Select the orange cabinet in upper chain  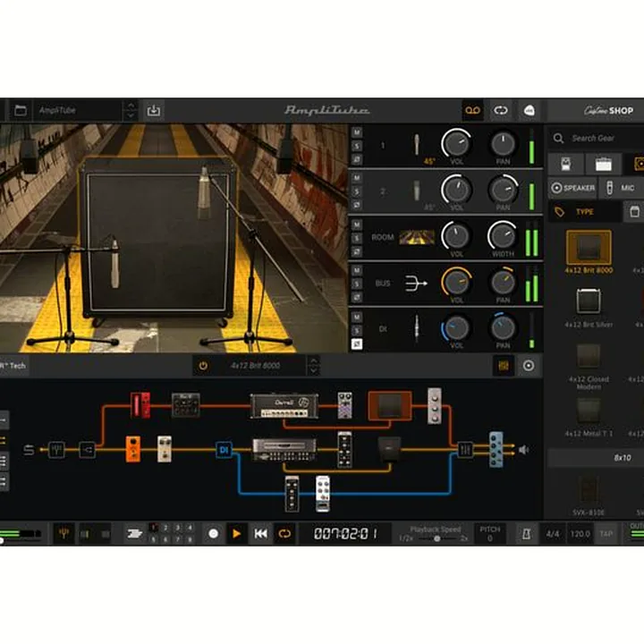tap(390, 405)
